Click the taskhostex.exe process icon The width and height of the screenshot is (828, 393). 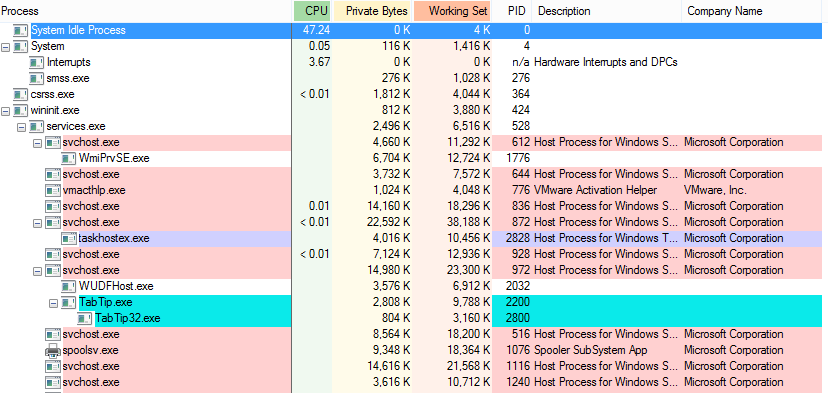[x=68, y=238]
